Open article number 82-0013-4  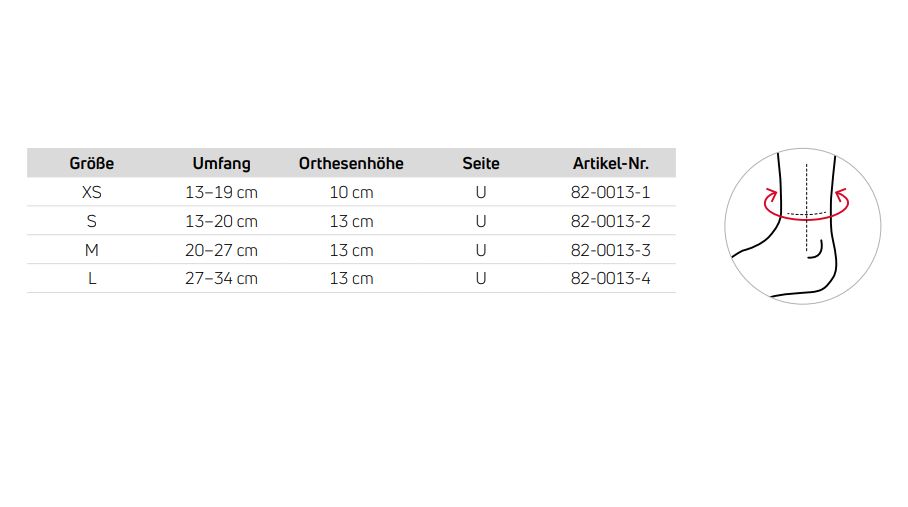click(610, 279)
